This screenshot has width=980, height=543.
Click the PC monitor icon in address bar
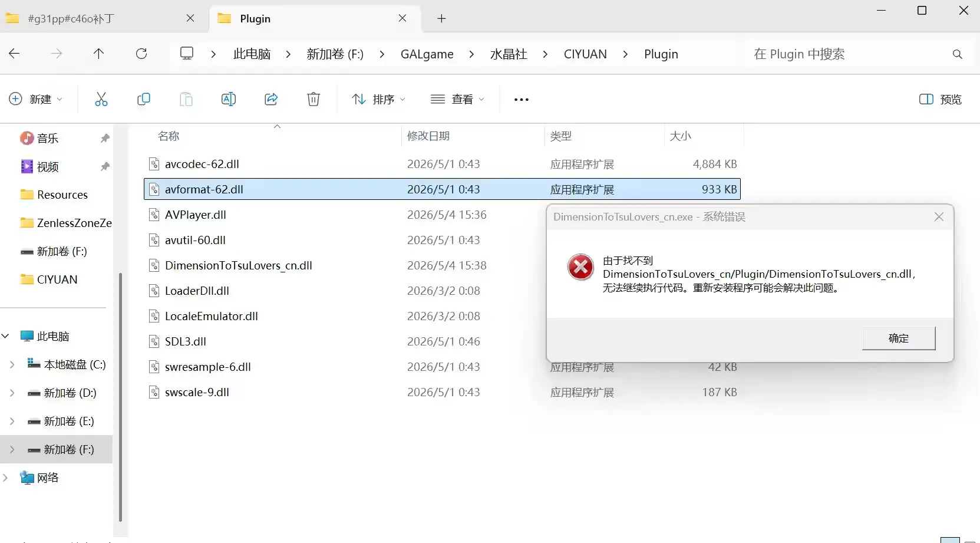[187, 54]
